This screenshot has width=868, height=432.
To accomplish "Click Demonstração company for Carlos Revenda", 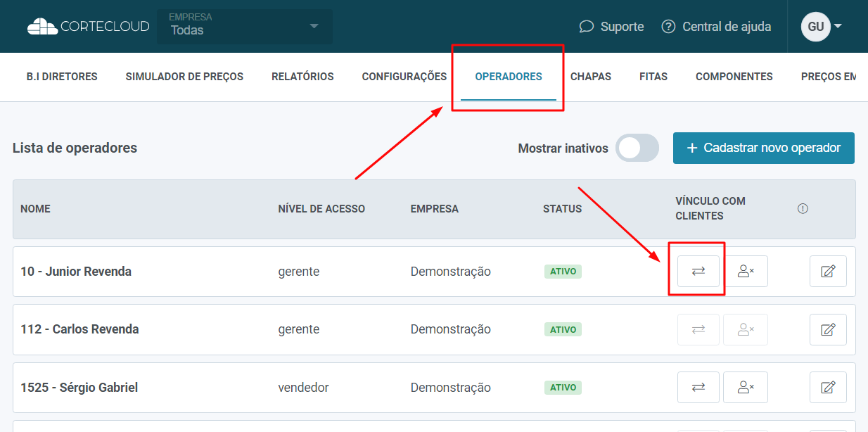I will [451, 329].
